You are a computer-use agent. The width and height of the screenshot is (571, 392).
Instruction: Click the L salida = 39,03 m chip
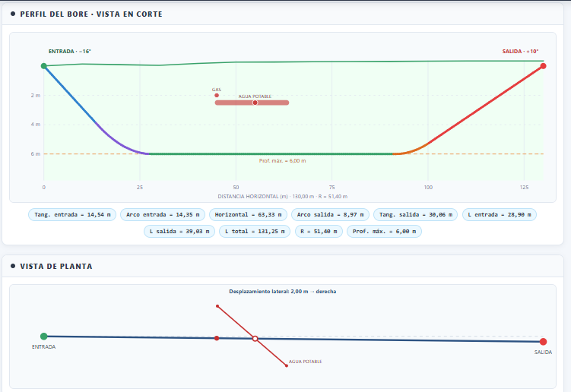point(179,232)
